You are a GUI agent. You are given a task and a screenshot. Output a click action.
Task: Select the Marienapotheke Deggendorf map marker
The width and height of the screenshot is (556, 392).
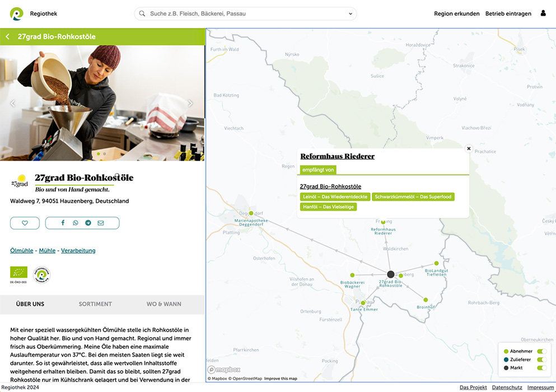(x=251, y=213)
